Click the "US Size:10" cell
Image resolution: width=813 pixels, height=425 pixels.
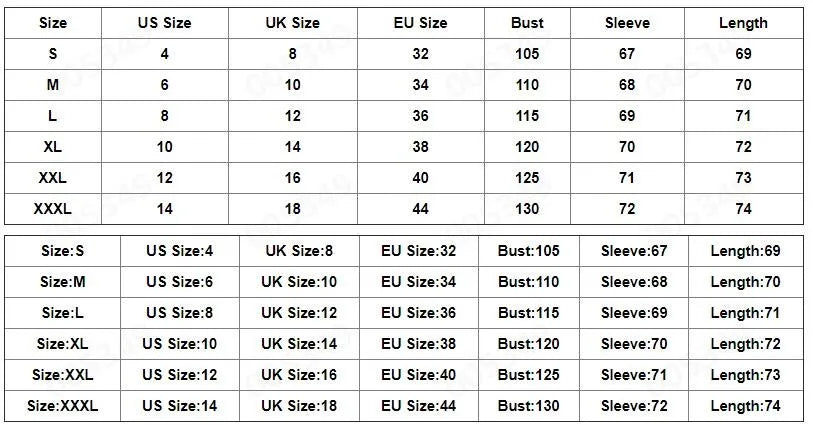pos(180,344)
